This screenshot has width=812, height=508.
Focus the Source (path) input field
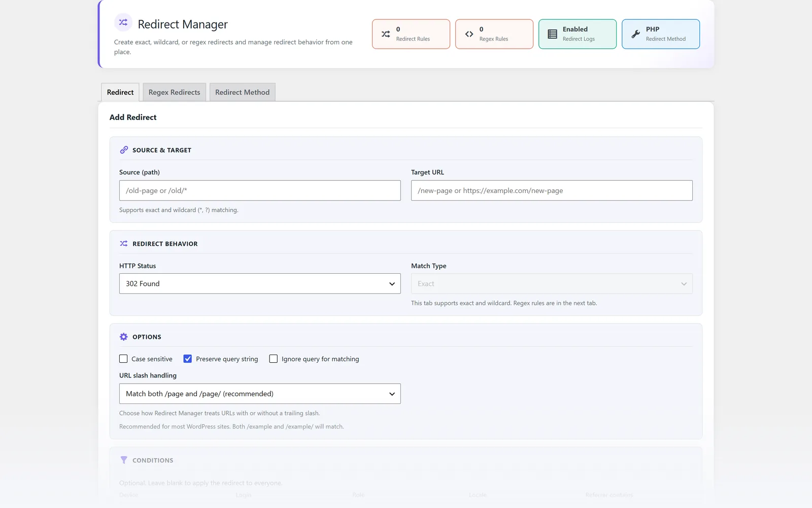click(x=260, y=190)
